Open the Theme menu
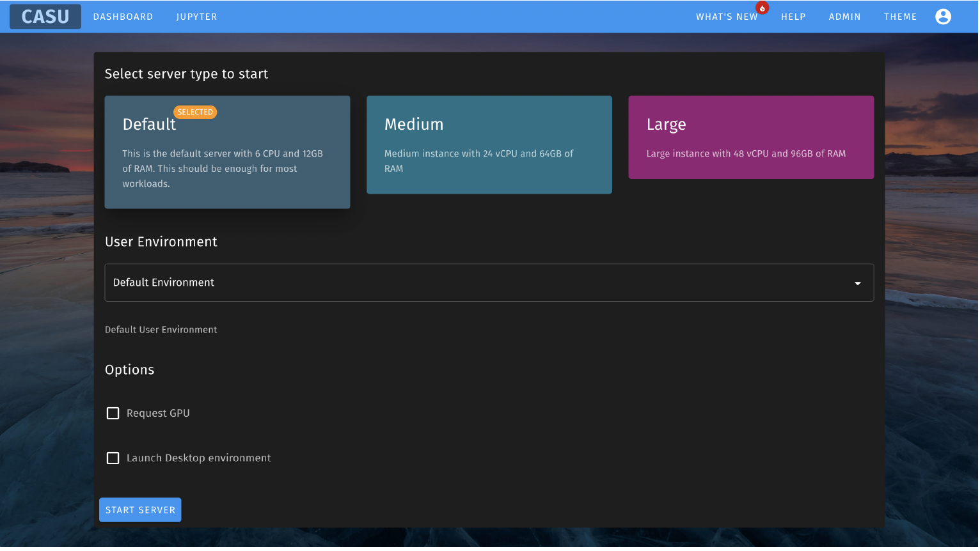Image resolution: width=980 pixels, height=551 pixels. point(901,17)
